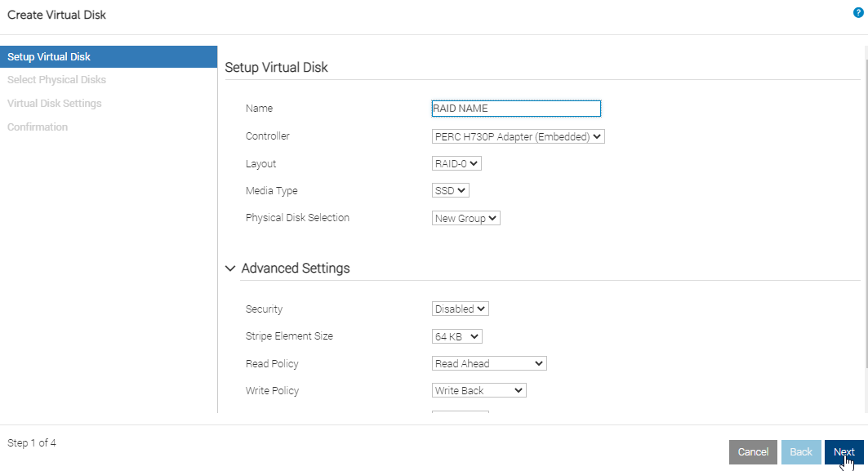Viewport: 868px width, 471px height.
Task: Open the Physical Disk Selection dropdown
Action: coord(465,219)
